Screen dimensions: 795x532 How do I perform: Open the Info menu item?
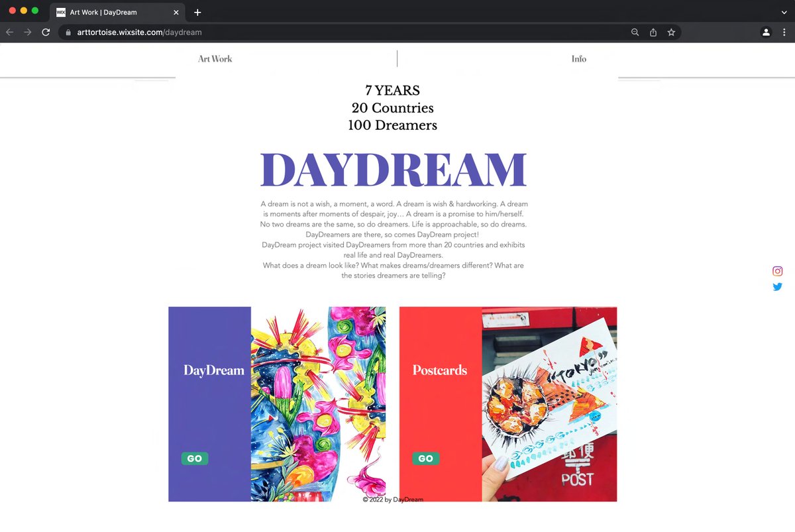[579, 59]
